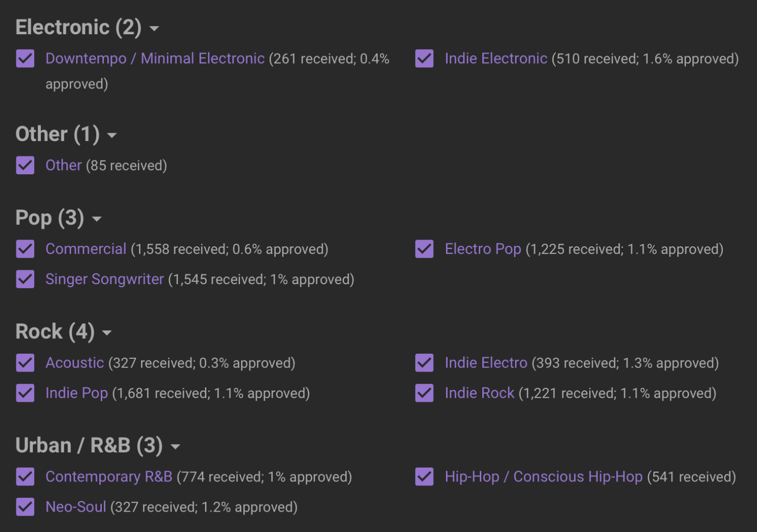Screen dimensions: 757x532
Task: Open the Indie Pop genre link
Action: pyautogui.click(x=77, y=393)
